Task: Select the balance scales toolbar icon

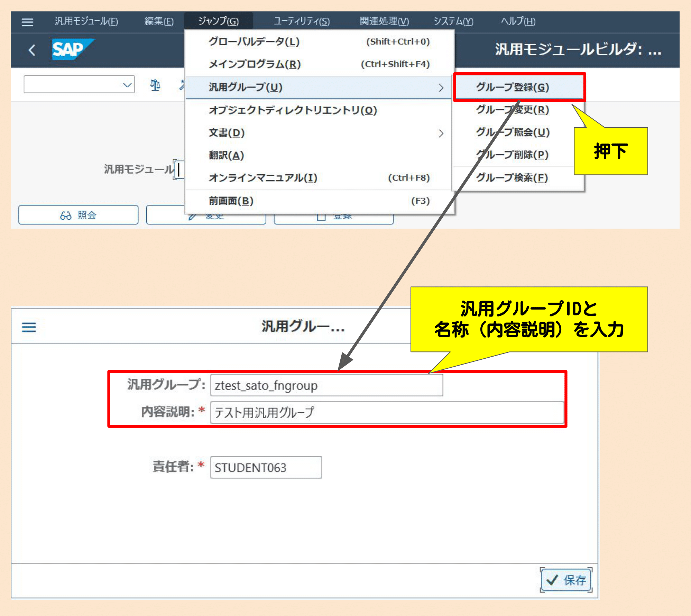Action: pyautogui.click(x=155, y=84)
